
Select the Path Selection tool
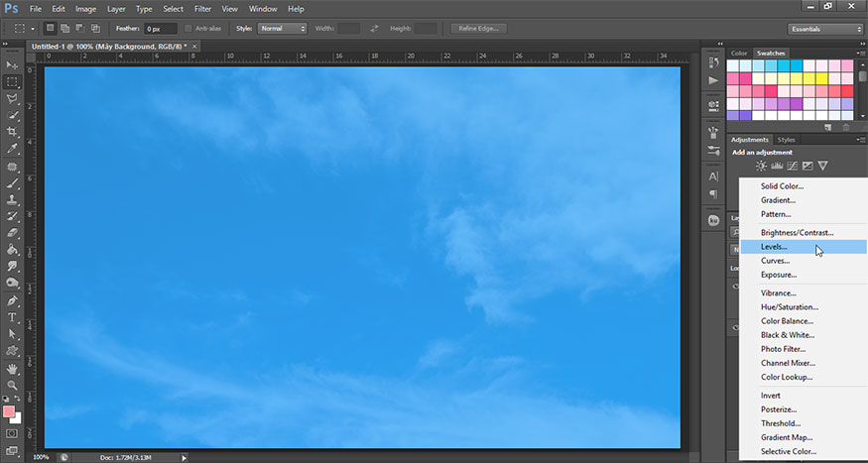click(12, 334)
